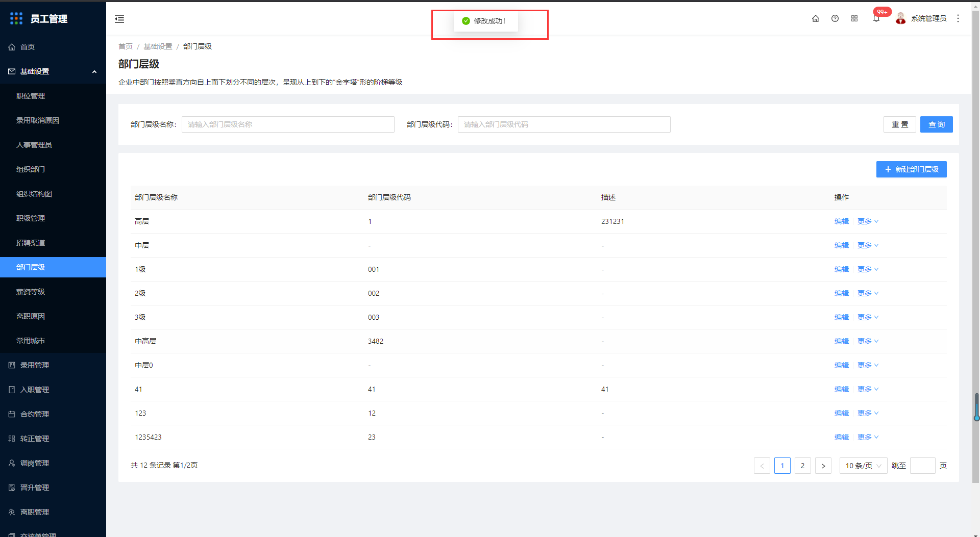Open 常用城市 menu item
Viewport: 980px width, 537px height.
[53, 341]
